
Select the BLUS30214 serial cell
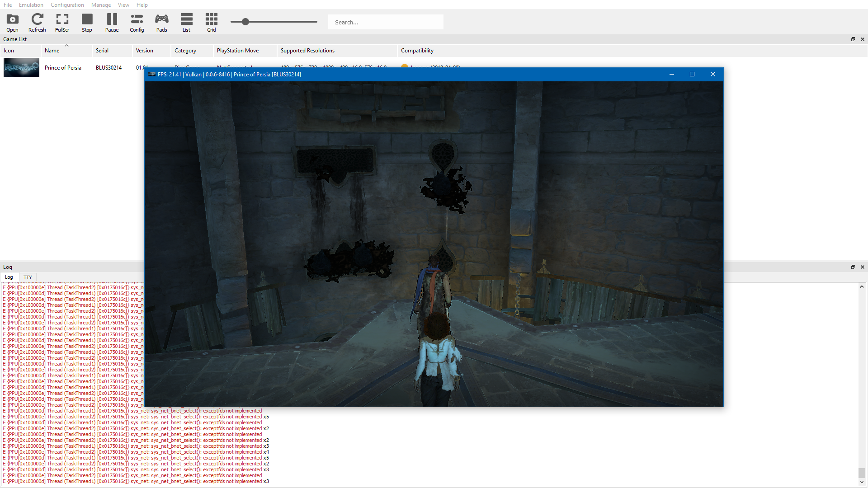tap(108, 68)
